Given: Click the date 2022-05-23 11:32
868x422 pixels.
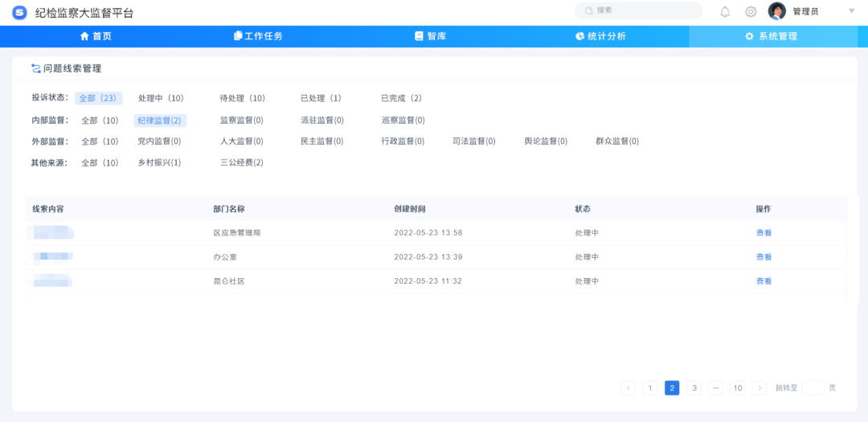Looking at the screenshot, I should pyautogui.click(x=428, y=281).
